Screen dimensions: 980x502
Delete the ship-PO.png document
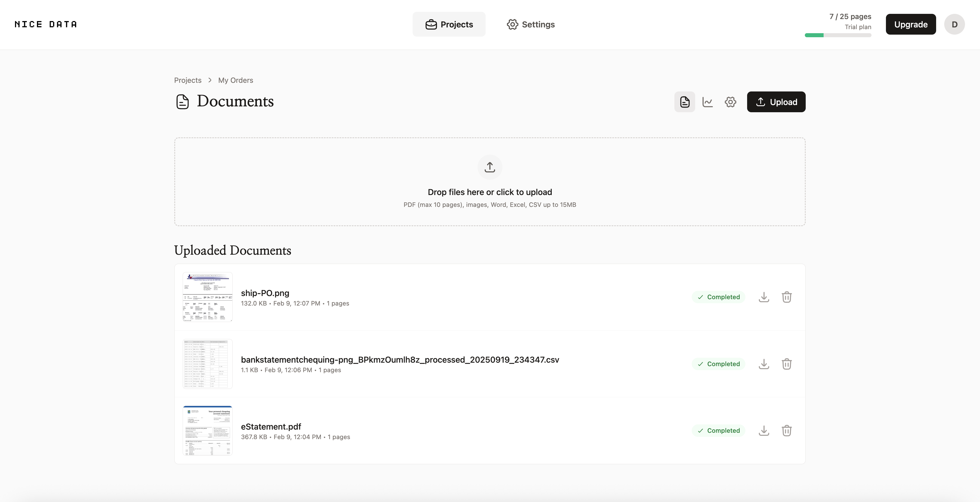point(786,297)
